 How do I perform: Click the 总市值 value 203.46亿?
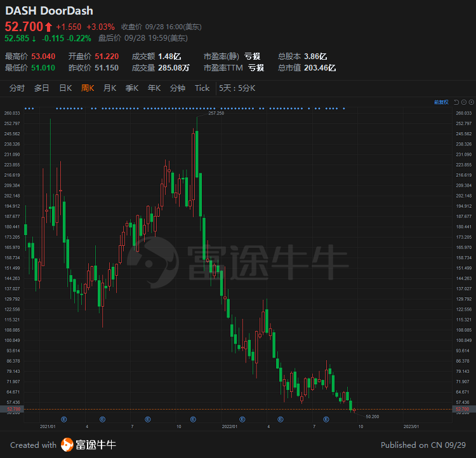320,67
